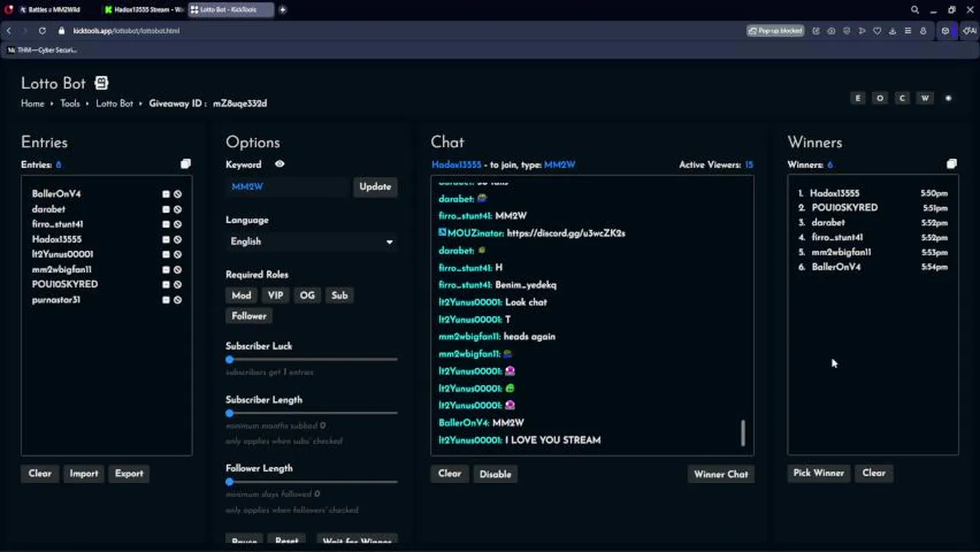Toggle the Sub required role

tap(340, 295)
